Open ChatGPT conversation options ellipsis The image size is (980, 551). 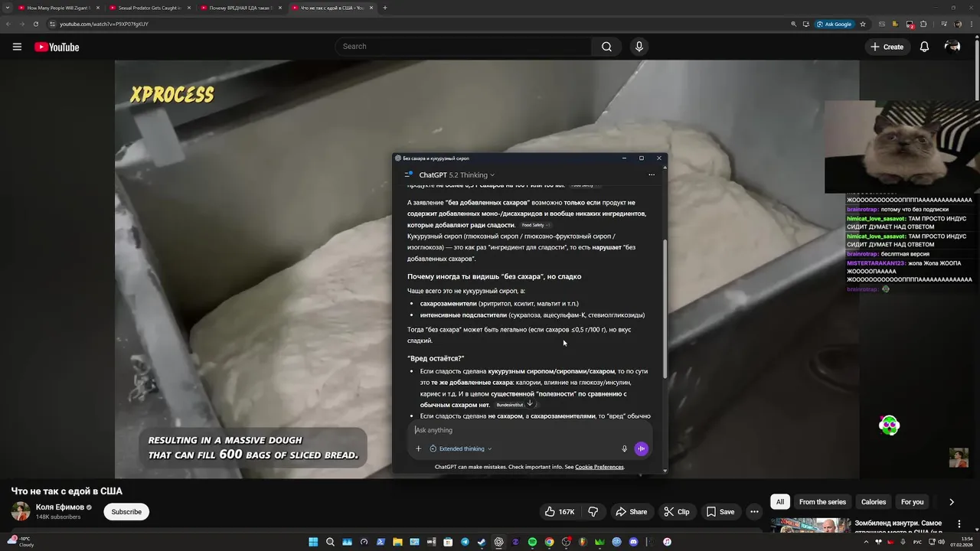[652, 174]
